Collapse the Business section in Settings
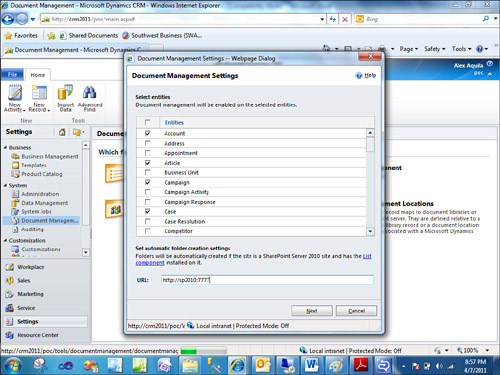 pyautogui.click(x=5, y=147)
